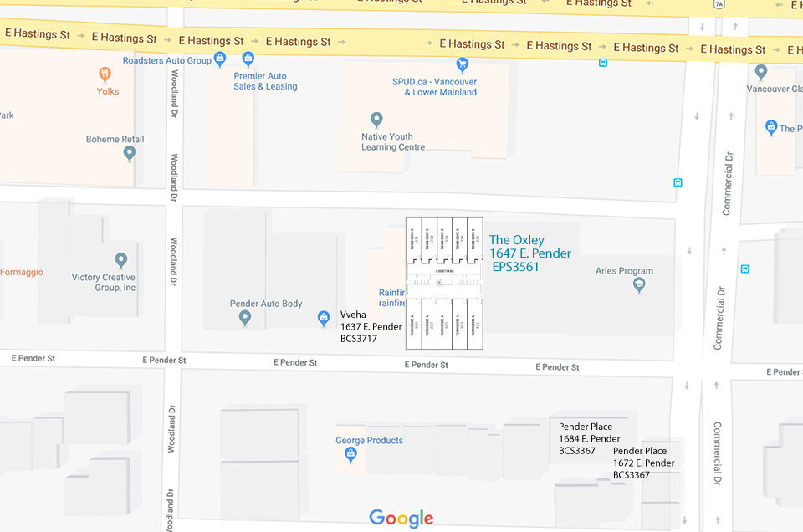Select the SPUD.ca shopping cart marker

click(463, 64)
